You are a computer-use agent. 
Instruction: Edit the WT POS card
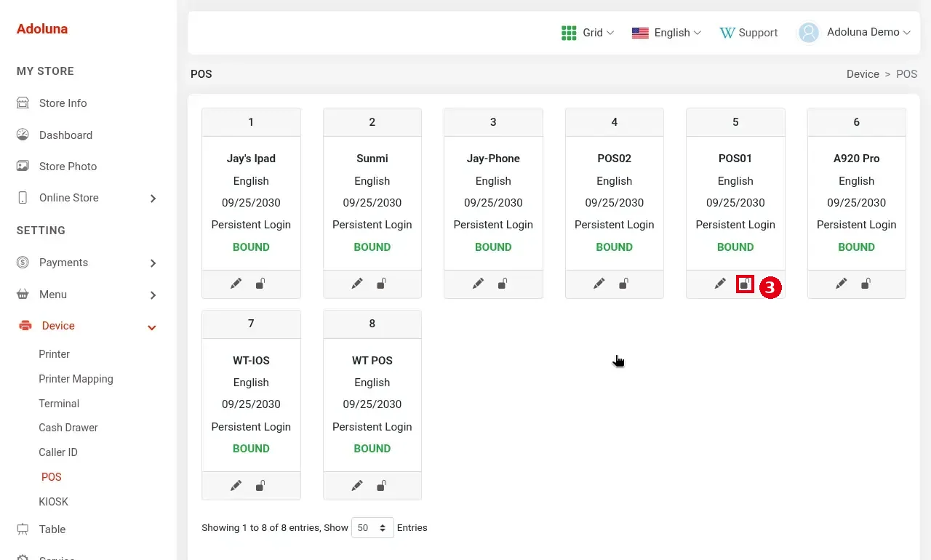point(357,486)
